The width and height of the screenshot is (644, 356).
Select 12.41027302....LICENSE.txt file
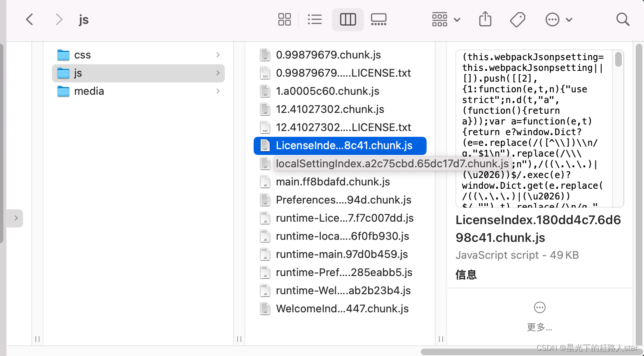[340, 127]
